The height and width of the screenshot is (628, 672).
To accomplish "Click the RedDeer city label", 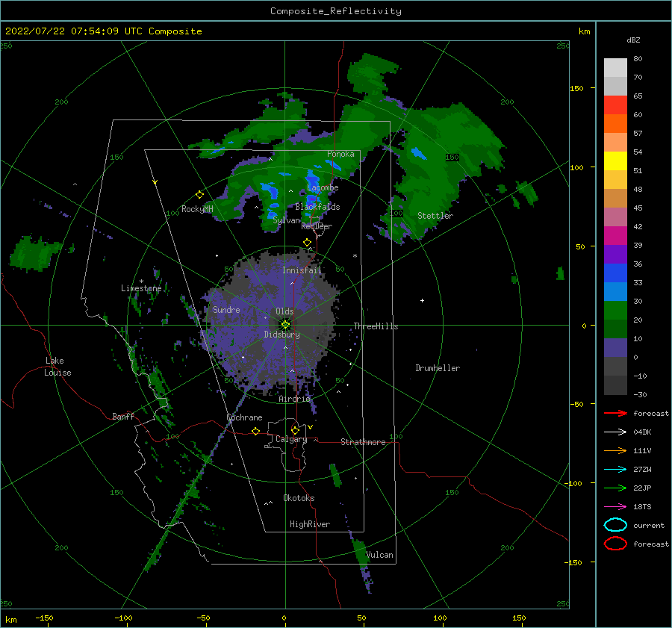I will pyautogui.click(x=317, y=226).
